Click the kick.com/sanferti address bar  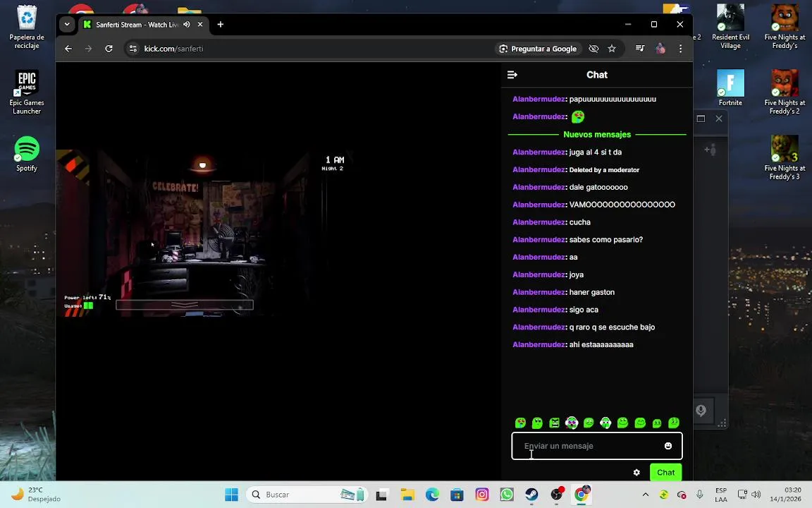[x=311, y=48]
